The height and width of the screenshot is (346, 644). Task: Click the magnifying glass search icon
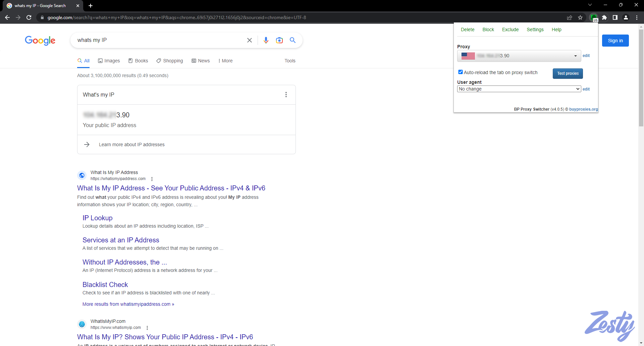click(x=292, y=40)
